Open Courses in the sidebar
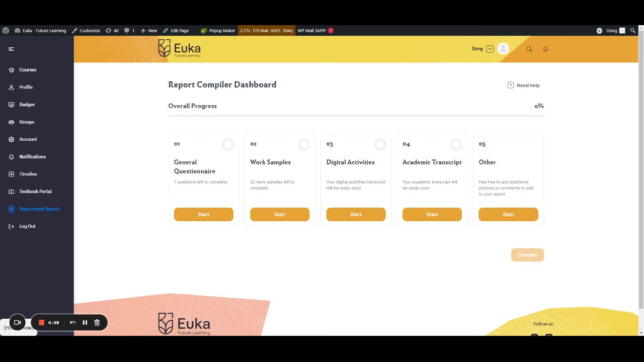Viewport: 644px width, 362px height. click(28, 70)
